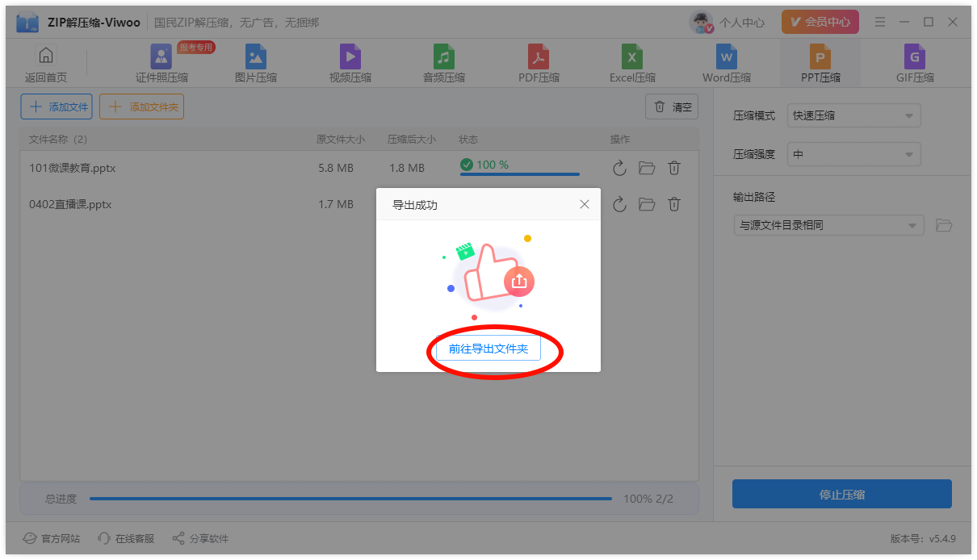Open 个人中心 profile

click(728, 22)
